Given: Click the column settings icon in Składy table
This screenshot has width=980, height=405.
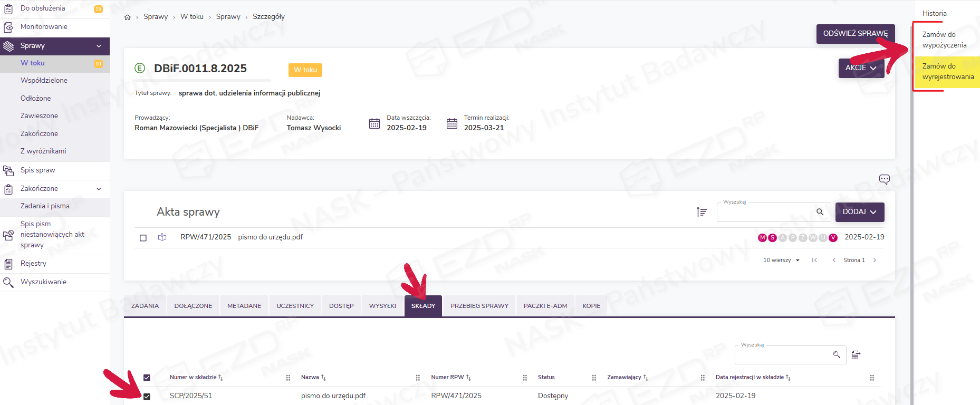Looking at the screenshot, I should [x=856, y=355].
